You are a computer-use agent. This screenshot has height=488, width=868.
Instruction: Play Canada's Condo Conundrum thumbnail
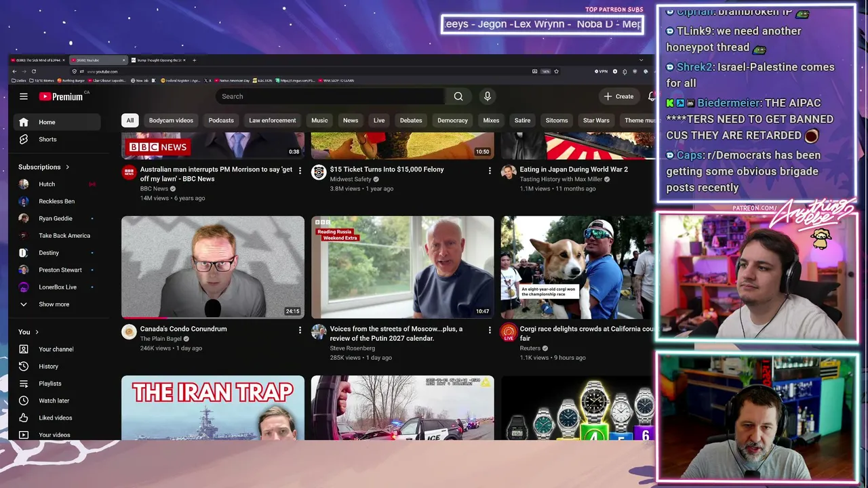coord(213,267)
